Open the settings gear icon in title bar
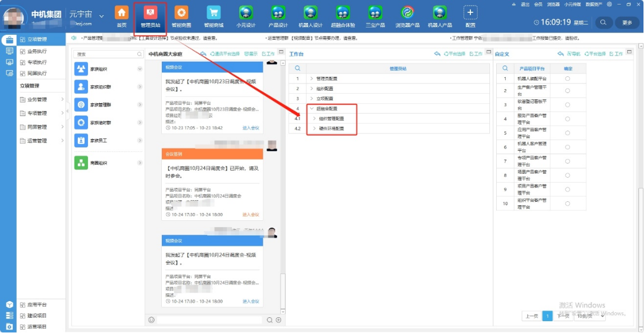The height and width of the screenshot is (333, 644). click(x=609, y=4)
